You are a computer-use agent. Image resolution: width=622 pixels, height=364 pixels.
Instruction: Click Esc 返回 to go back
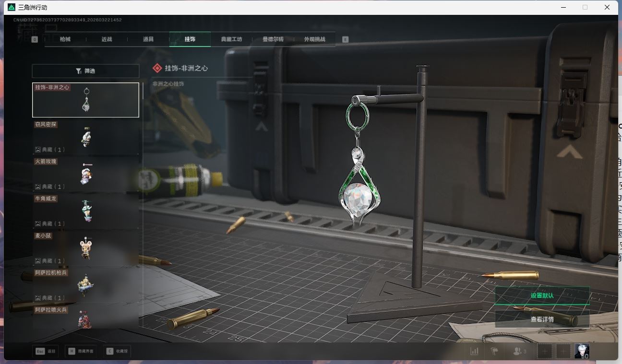[x=46, y=351]
